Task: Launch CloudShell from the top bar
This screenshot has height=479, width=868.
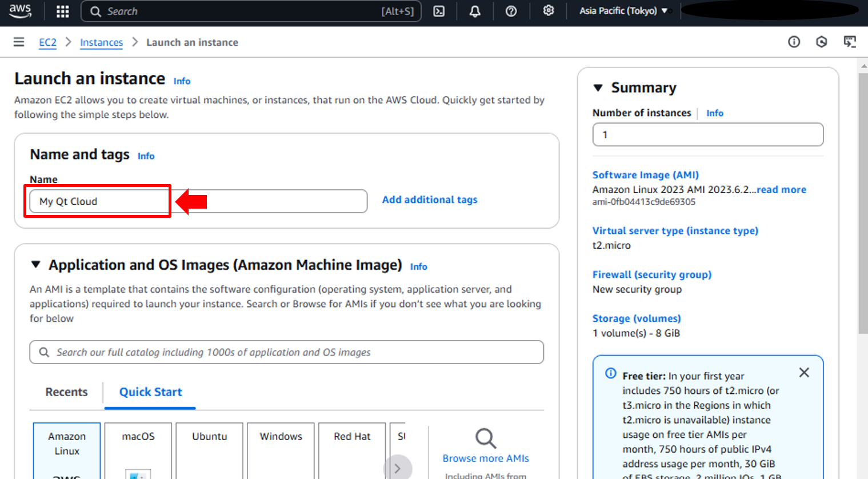Action: pos(439,11)
